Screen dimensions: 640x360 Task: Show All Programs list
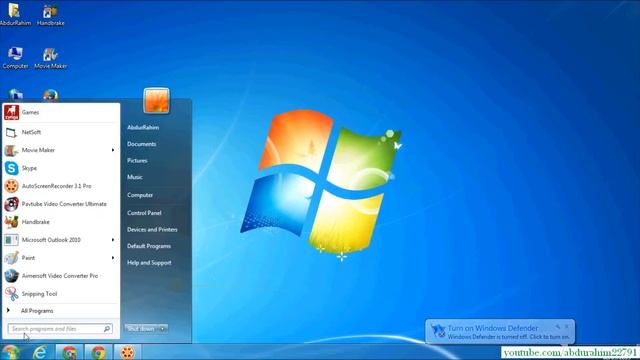[x=61, y=311]
